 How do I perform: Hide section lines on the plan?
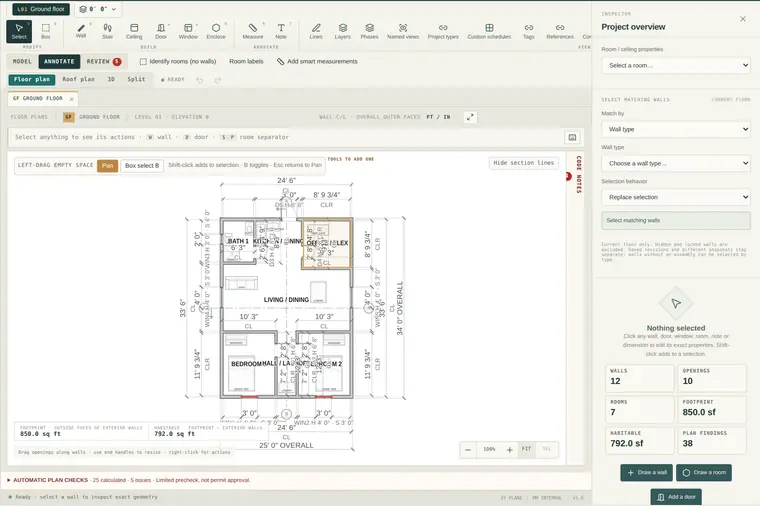(x=523, y=163)
